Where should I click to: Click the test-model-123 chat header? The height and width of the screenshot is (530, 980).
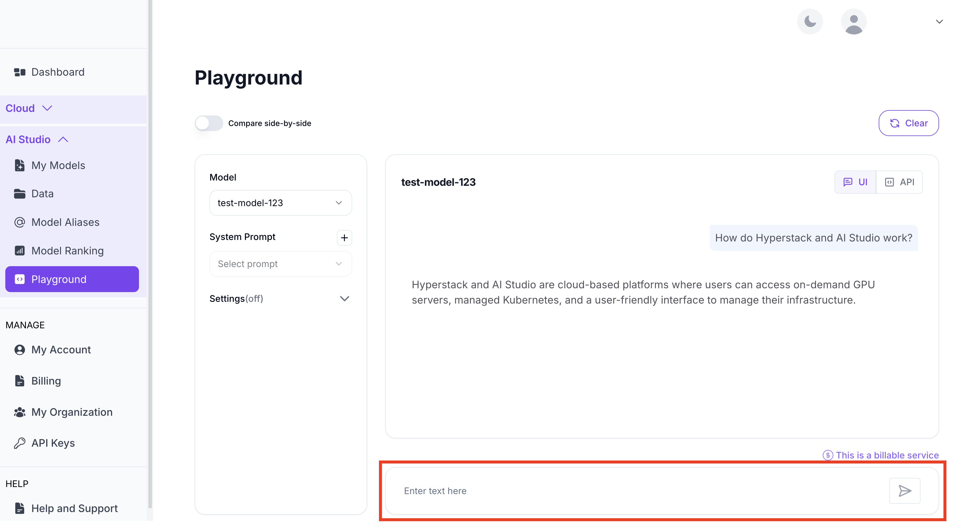pyautogui.click(x=438, y=182)
